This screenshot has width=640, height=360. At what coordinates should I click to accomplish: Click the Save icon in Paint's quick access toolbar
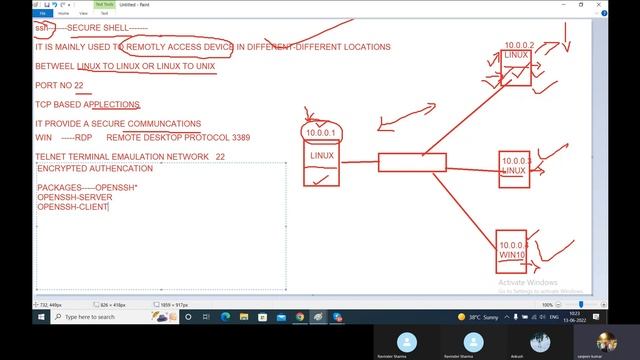pos(47,5)
